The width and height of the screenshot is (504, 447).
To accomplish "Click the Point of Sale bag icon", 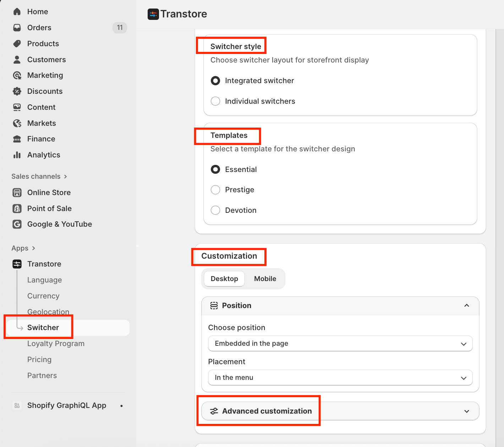I will [17, 209].
